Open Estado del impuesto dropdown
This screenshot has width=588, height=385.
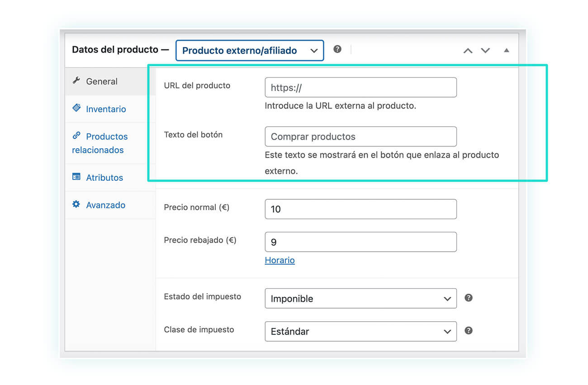pos(360,299)
